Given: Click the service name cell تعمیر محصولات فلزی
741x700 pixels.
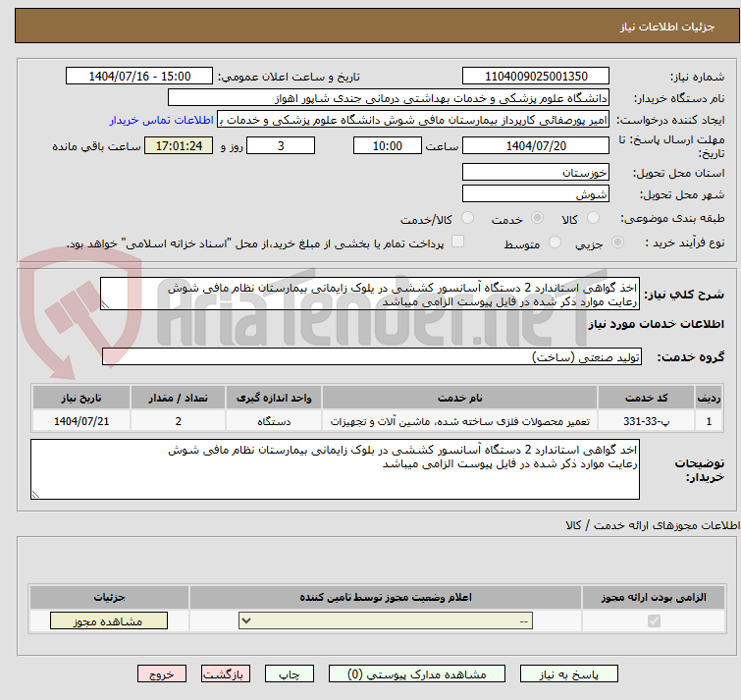Looking at the screenshot, I should tap(460, 420).
